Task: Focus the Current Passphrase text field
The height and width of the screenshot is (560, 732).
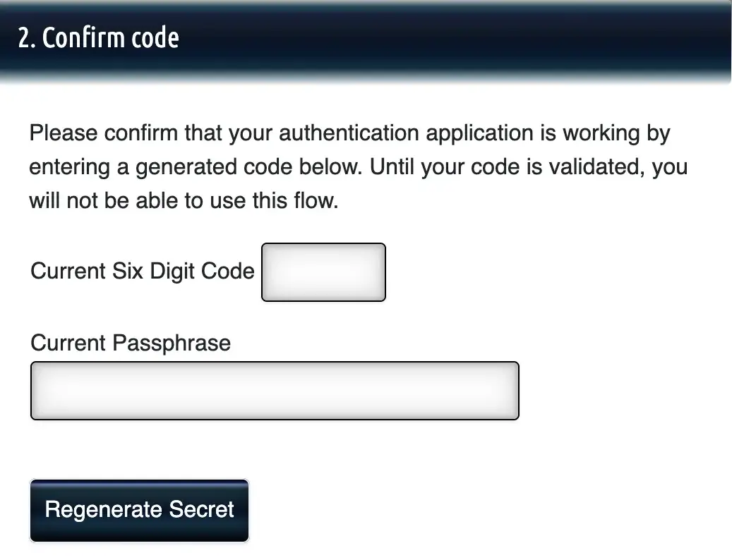Action: click(x=275, y=391)
